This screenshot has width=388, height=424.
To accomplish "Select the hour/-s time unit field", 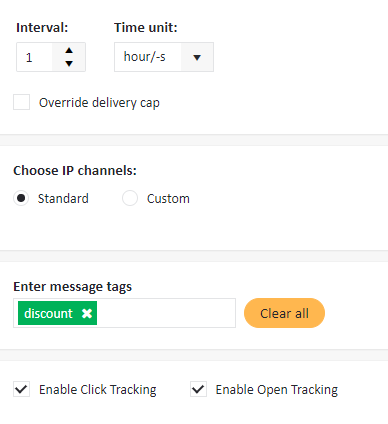I will (x=164, y=57).
